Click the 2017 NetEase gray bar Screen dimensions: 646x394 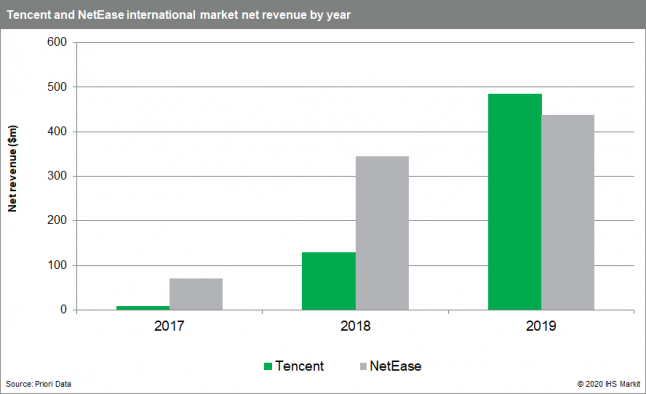tap(196, 294)
